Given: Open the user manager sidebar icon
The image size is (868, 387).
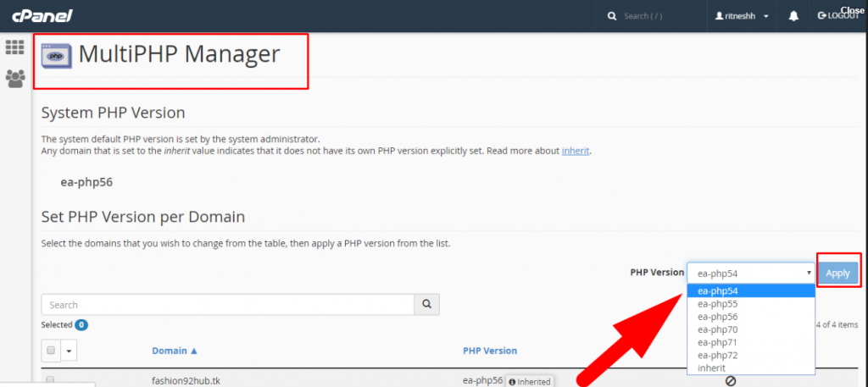Looking at the screenshot, I should 15,79.
